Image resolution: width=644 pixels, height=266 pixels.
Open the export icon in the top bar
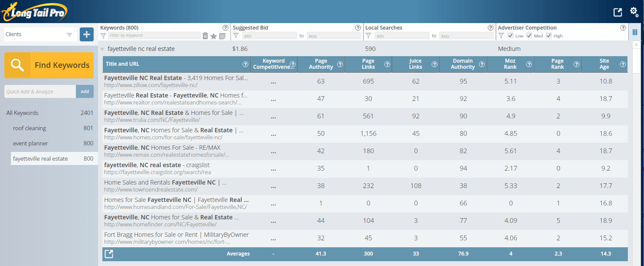[617, 12]
